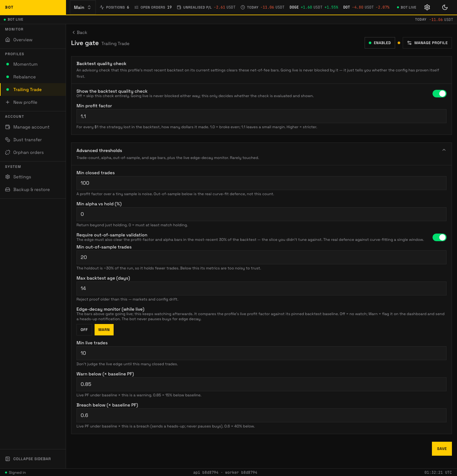Click the 01:32:21 UTC clock text
The height and width of the screenshot is (476, 457).
(x=438, y=473)
